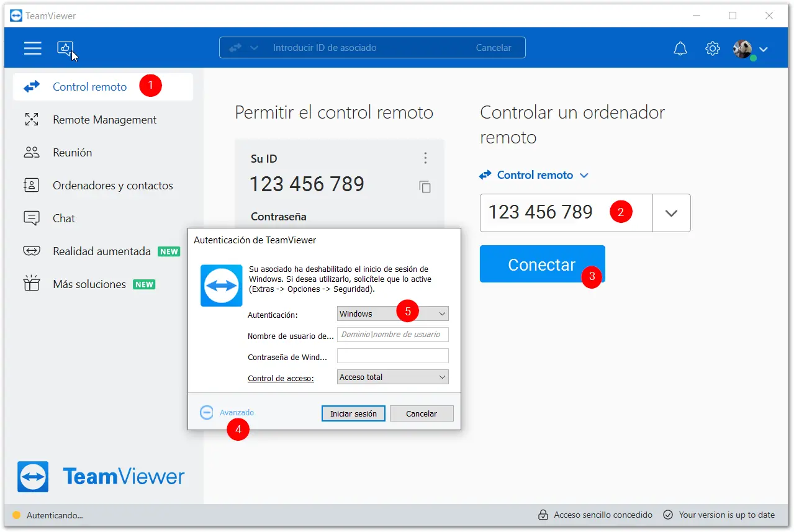794x532 pixels.
Task: Click the gift box icon
Action: click(x=31, y=284)
